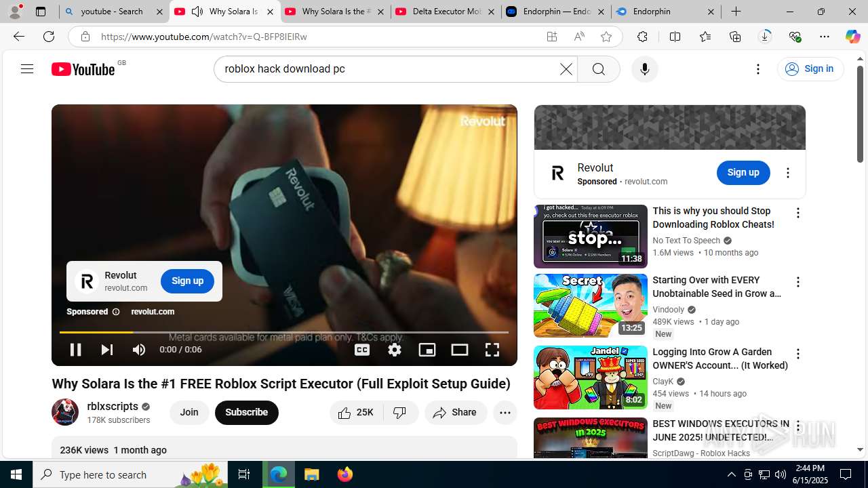Share the video
Viewport: 868px width, 488px height.
[456, 412]
